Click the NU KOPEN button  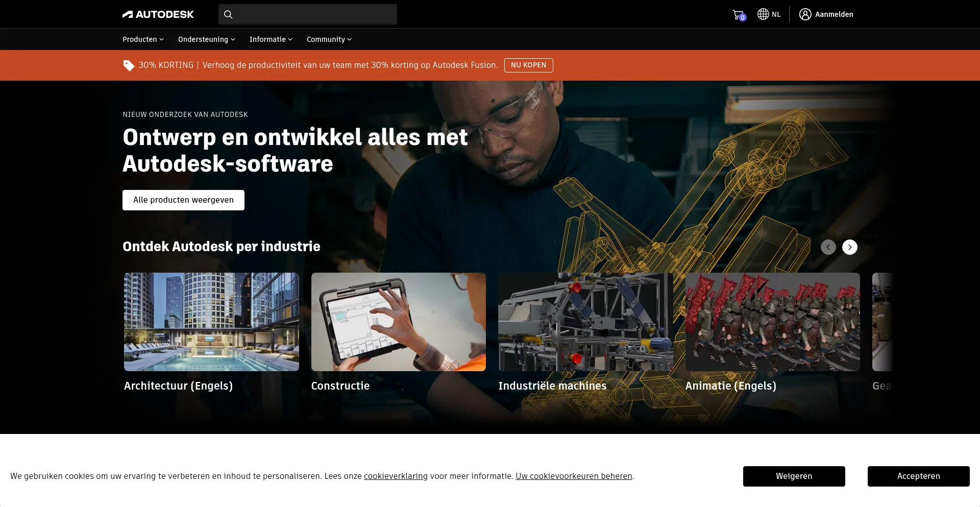(528, 65)
